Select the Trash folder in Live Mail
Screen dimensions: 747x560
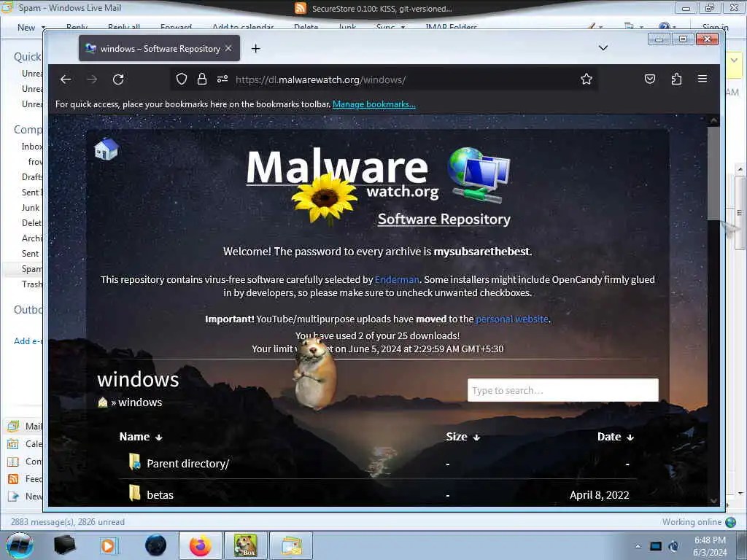31,284
